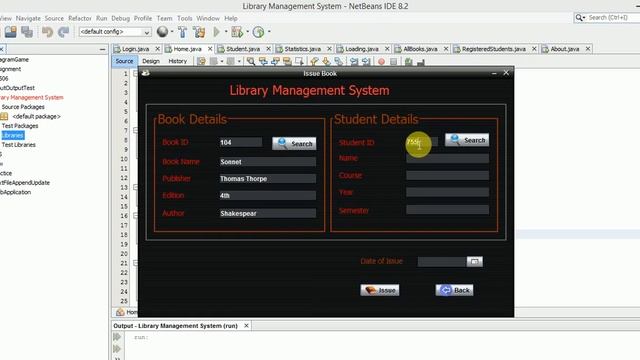
Task: Click the Redo arrow in toolbar
Action: click(x=64, y=32)
